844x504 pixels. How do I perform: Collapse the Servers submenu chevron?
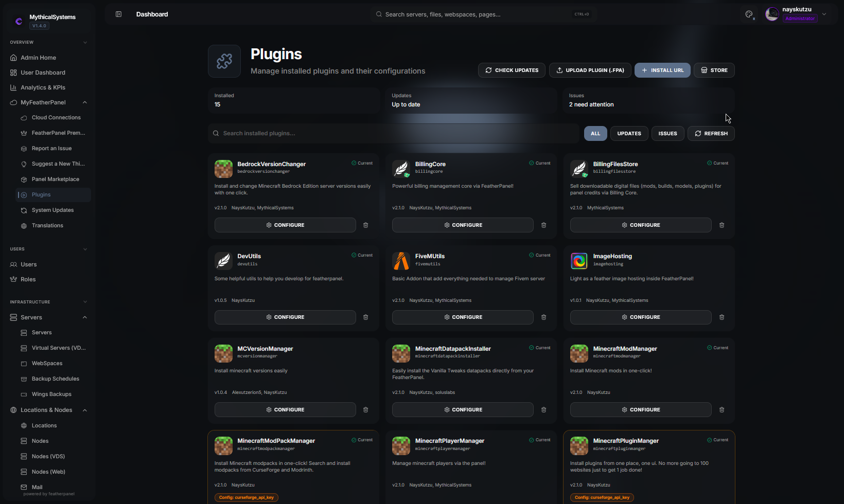pos(85,317)
